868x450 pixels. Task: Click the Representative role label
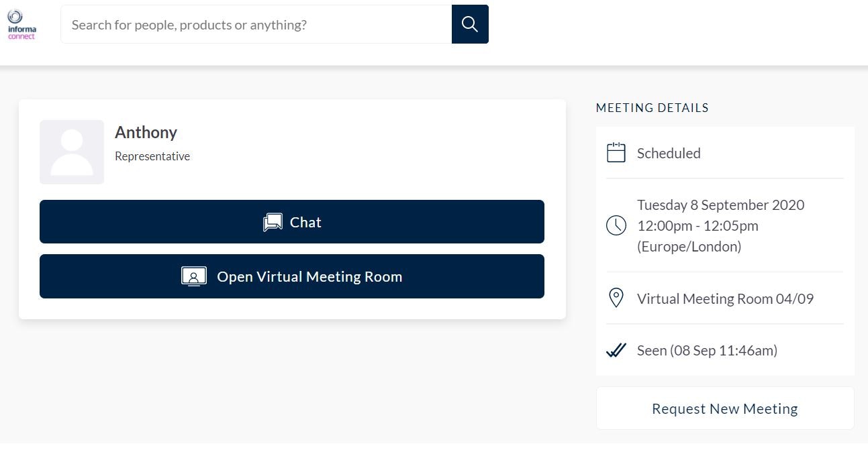152,156
